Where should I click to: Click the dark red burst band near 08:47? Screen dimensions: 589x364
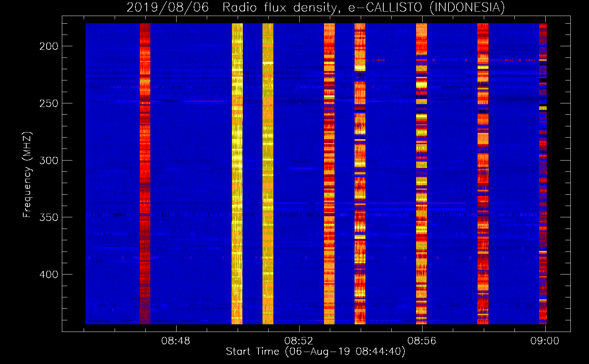(x=145, y=174)
